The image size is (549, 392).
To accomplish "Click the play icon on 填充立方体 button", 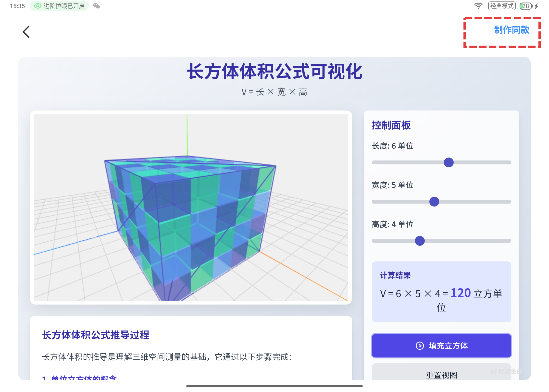I will (x=420, y=346).
